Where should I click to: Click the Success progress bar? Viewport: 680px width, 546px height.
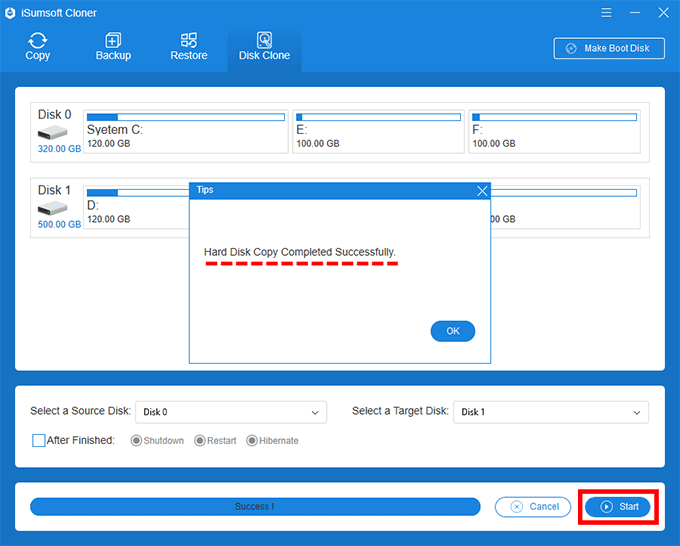(255, 507)
